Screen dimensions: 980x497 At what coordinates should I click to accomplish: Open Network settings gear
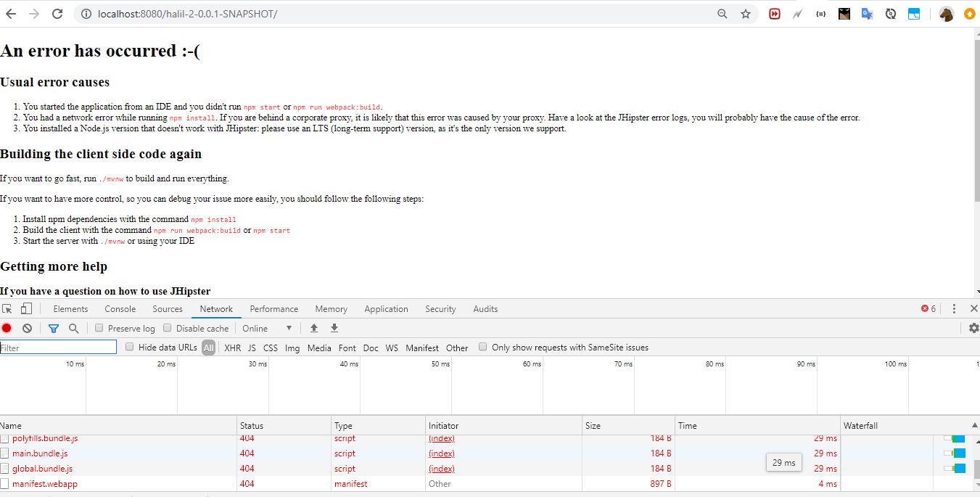[973, 328]
